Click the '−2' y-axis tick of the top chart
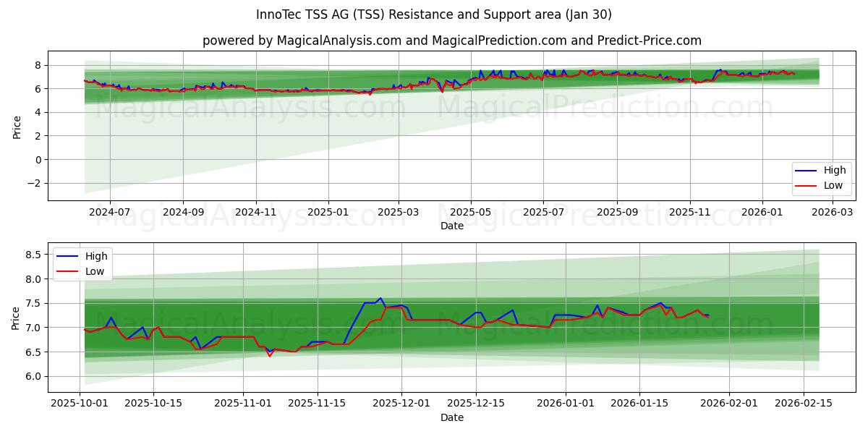868x434 pixels. pyautogui.click(x=35, y=183)
